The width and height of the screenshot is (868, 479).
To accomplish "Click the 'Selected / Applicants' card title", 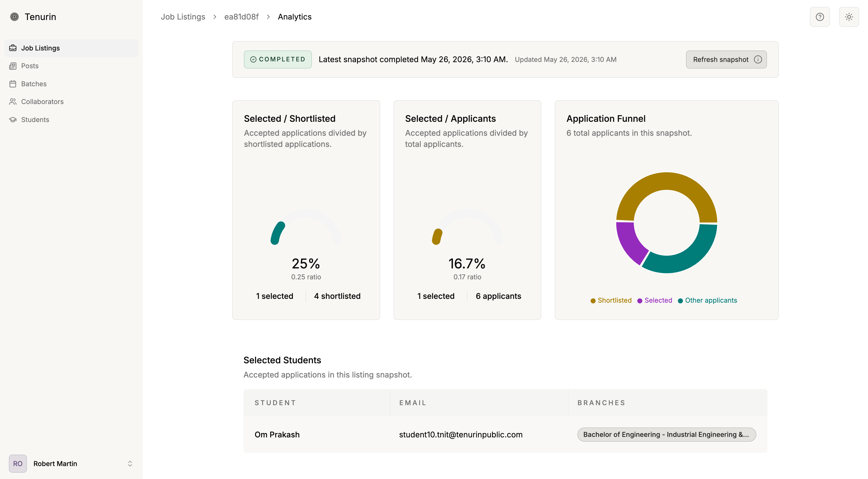I will (x=450, y=118).
